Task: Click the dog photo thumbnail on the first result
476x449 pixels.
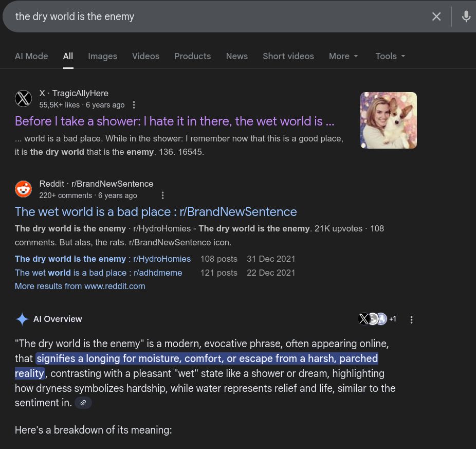Action: tap(388, 120)
